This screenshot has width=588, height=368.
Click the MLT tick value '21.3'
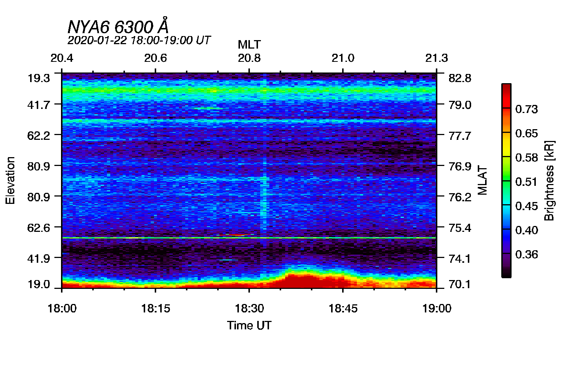(x=437, y=58)
